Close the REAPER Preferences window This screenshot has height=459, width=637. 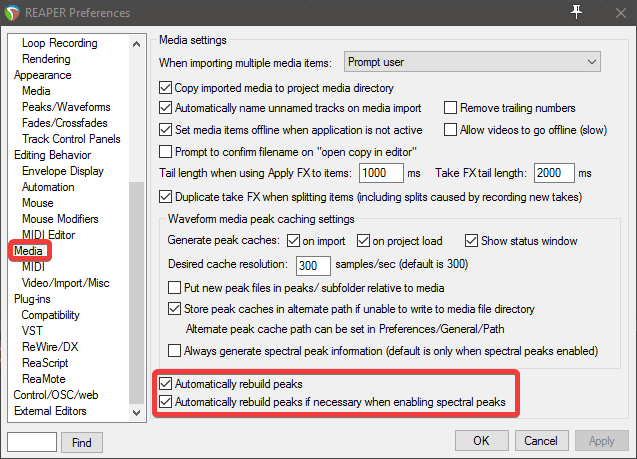620,13
